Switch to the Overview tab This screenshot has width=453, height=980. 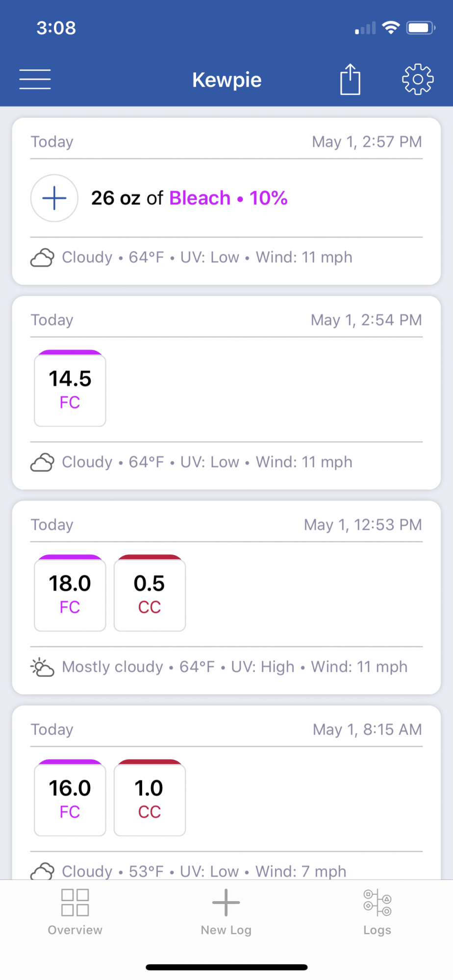75,912
